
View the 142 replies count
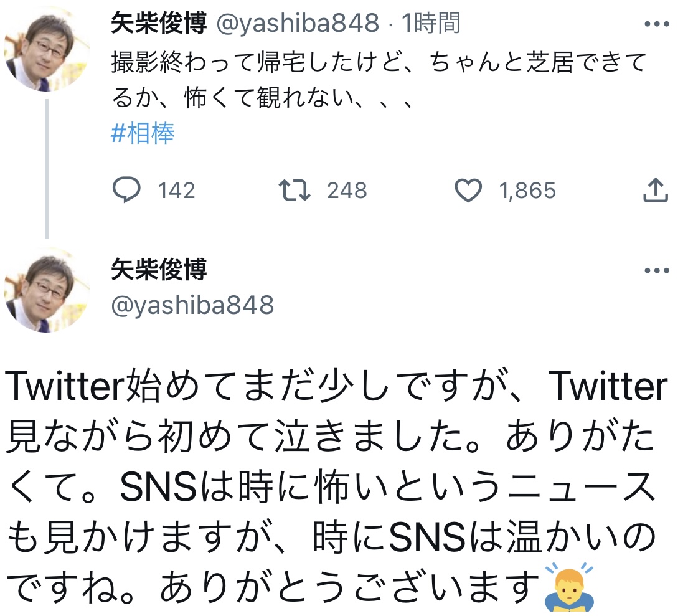(176, 191)
